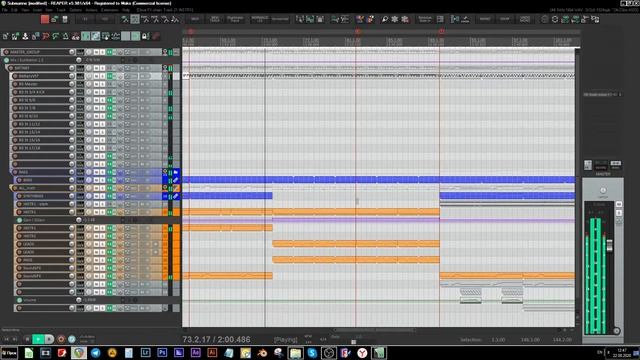Click the Stop transport button
Image resolution: width=640 pixels, height=360 pixels.
(x=27, y=339)
